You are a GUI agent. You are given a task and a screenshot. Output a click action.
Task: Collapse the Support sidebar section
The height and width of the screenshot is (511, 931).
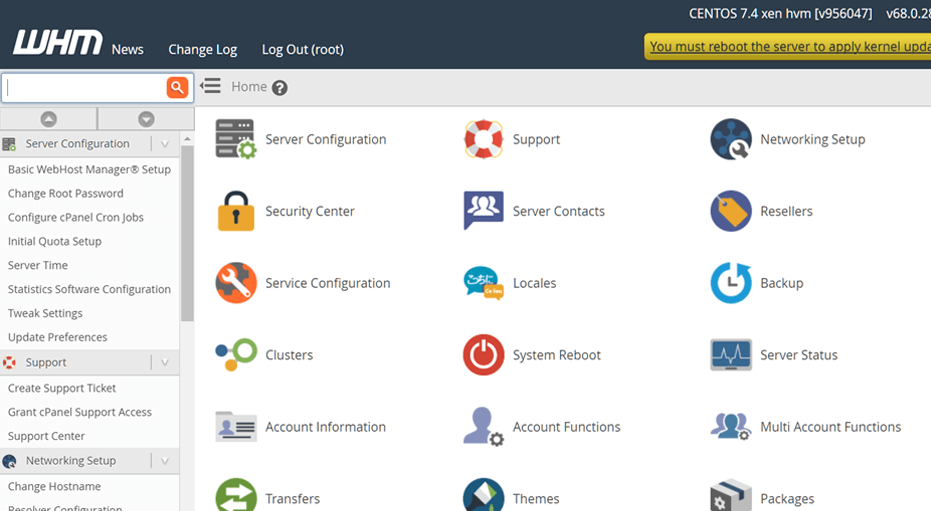point(165,363)
